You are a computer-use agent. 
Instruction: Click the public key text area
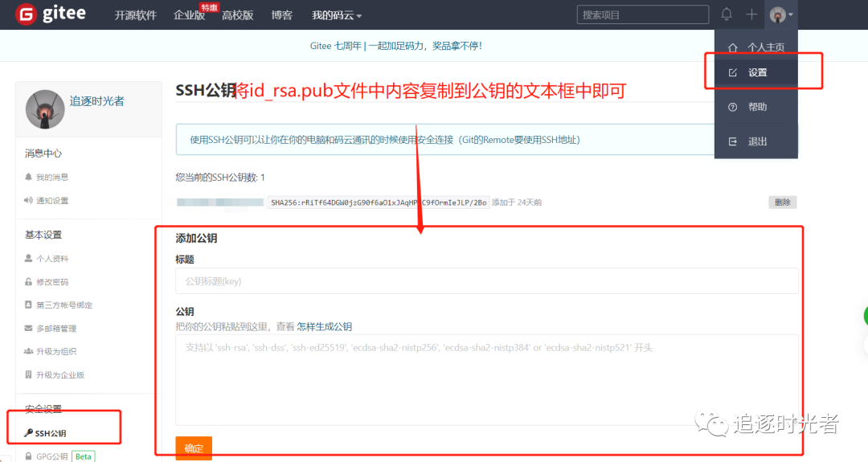486,379
